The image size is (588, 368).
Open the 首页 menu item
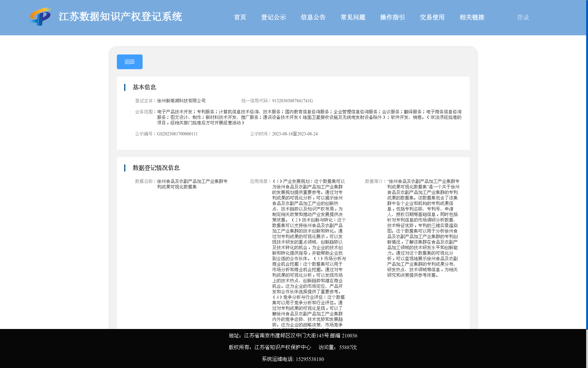tap(240, 17)
